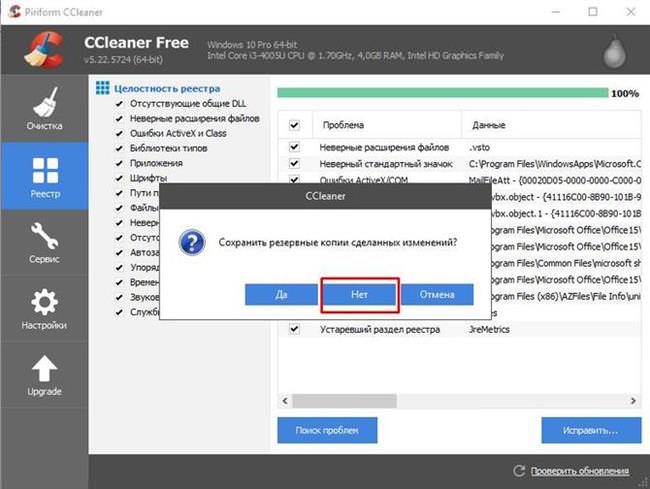The width and height of the screenshot is (650, 489).
Task: Toggle the select-all checkbox in table header
Action: [x=294, y=125]
